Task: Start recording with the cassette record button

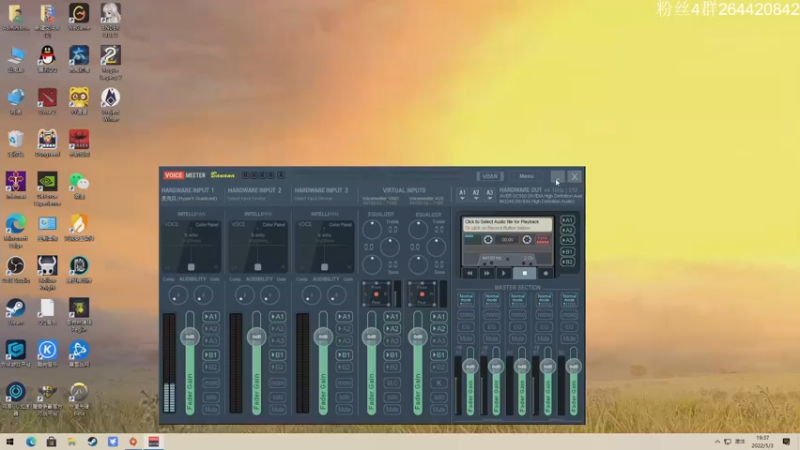Action: pyautogui.click(x=545, y=273)
